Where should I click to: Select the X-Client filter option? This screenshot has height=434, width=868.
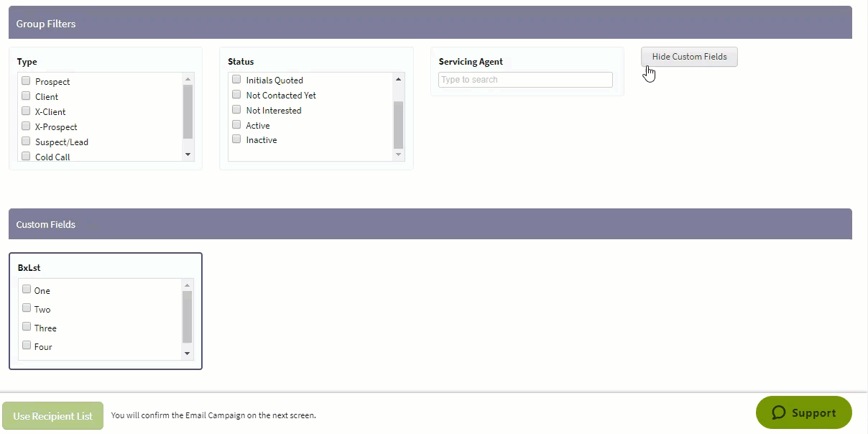tap(26, 111)
